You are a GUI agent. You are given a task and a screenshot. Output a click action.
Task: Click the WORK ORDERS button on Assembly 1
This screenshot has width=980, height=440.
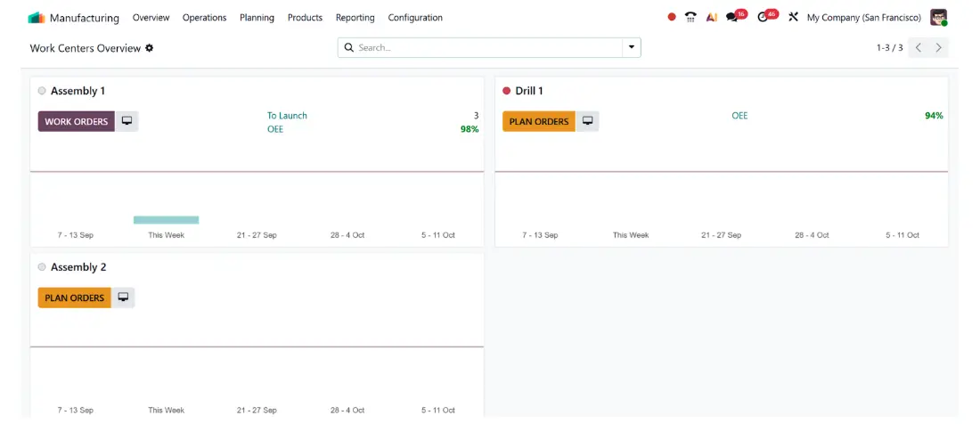77,121
